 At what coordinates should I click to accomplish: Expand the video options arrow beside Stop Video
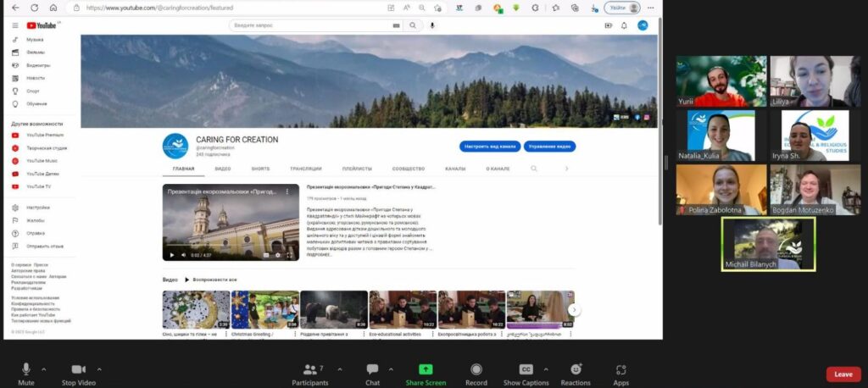99,369
